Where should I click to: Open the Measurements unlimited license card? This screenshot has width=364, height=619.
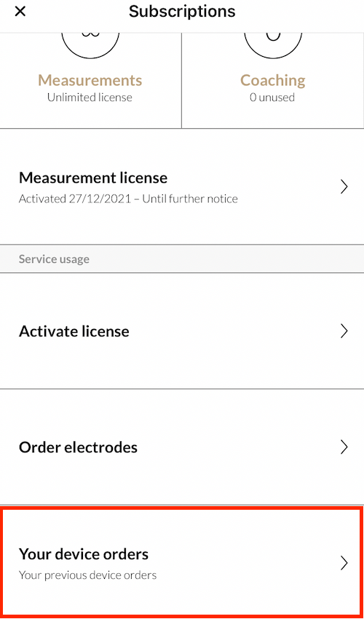coord(90,81)
